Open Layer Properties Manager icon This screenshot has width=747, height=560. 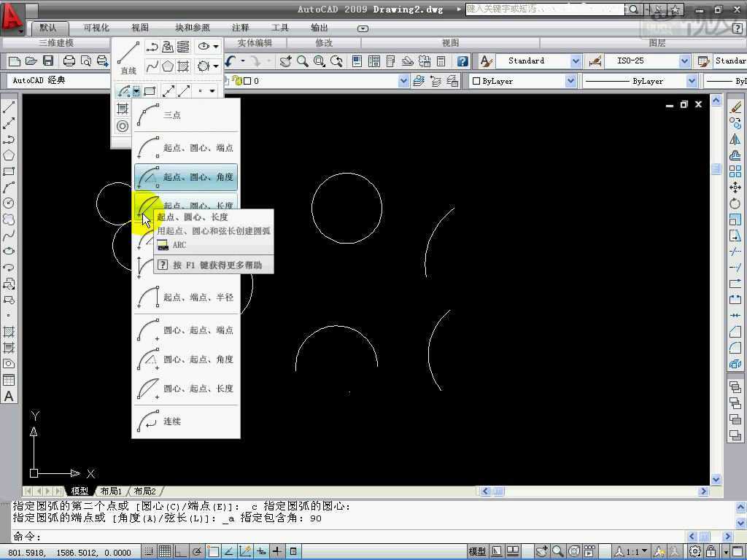pyautogui.click(x=418, y=81)
